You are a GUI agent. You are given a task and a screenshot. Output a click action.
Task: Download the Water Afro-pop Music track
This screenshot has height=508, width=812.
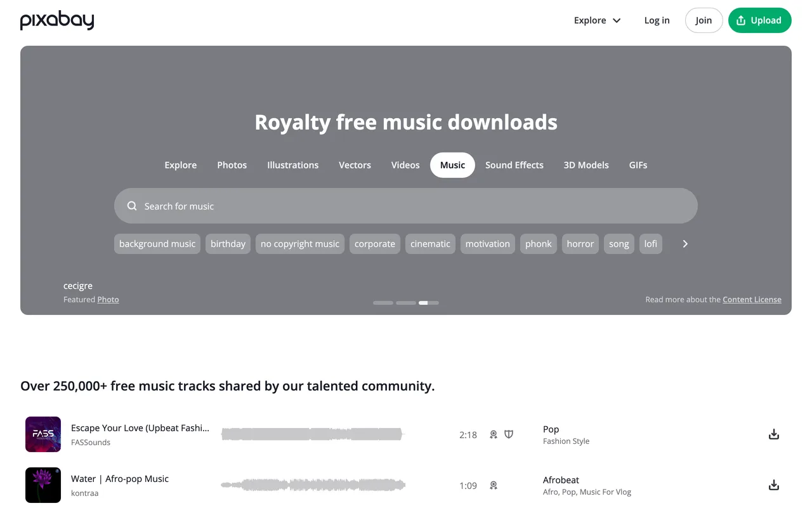click(x=773, y=485)
